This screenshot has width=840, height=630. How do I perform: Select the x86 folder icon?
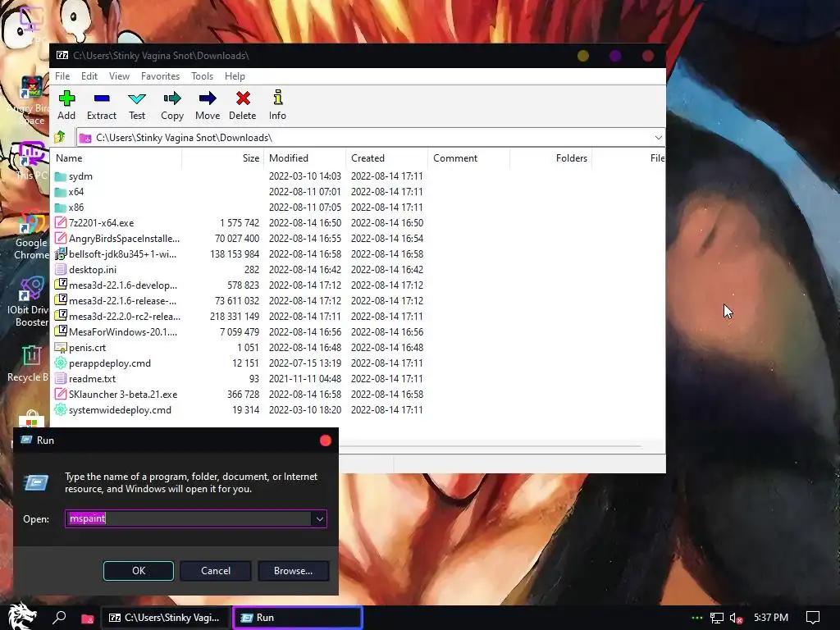(x=61, y=208)
